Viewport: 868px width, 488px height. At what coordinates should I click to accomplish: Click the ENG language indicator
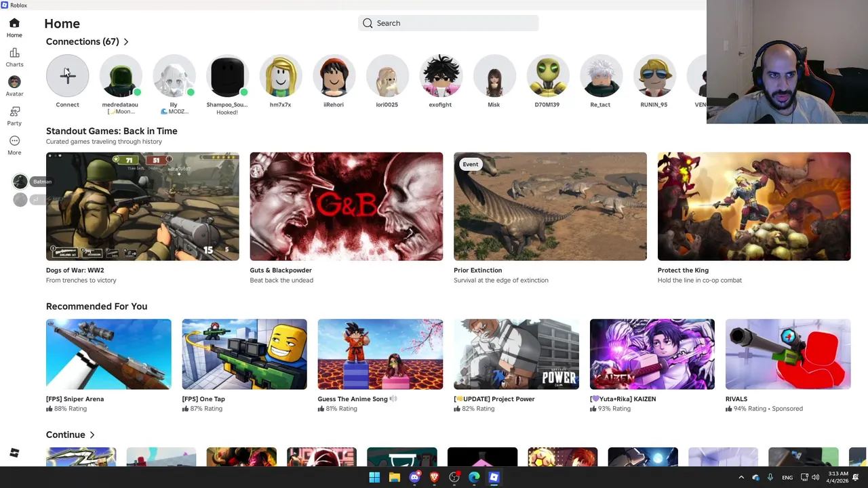point(787,477)
